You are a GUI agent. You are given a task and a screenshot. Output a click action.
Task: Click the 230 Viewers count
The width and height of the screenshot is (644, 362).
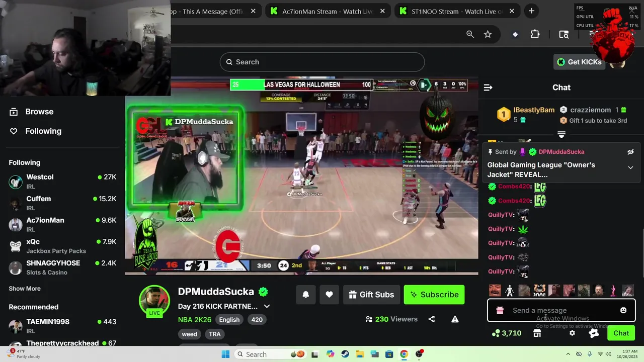(x=391, y=319)
